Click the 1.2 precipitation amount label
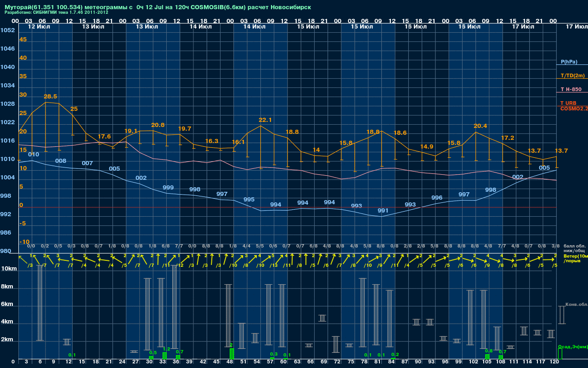The height and width of the screenshot is (368, 588). [167, 349]
